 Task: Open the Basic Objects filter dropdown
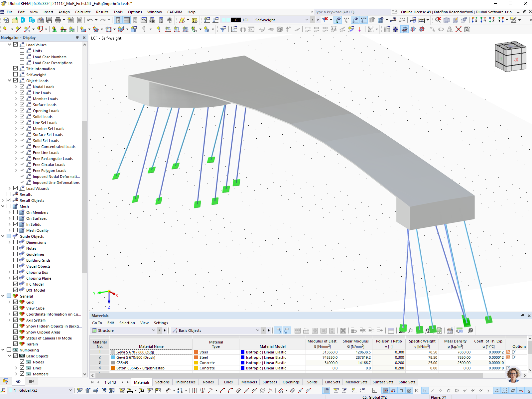point(258,330)
